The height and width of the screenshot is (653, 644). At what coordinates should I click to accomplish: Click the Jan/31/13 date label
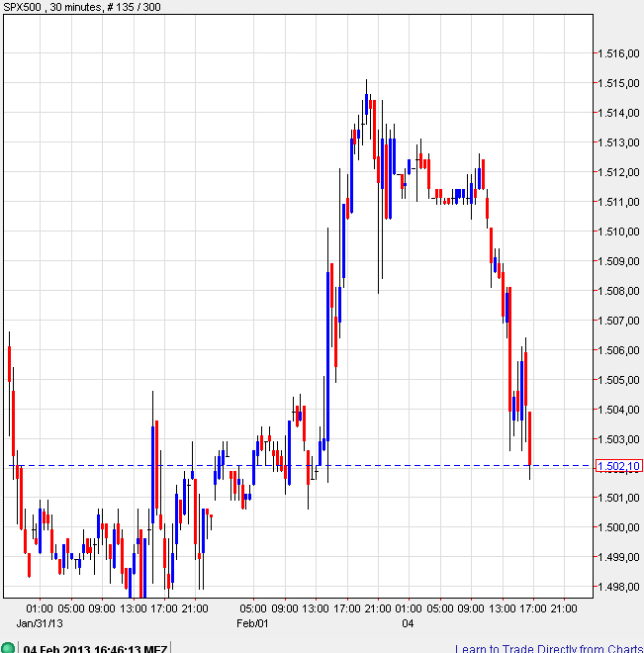coord(40,623)
